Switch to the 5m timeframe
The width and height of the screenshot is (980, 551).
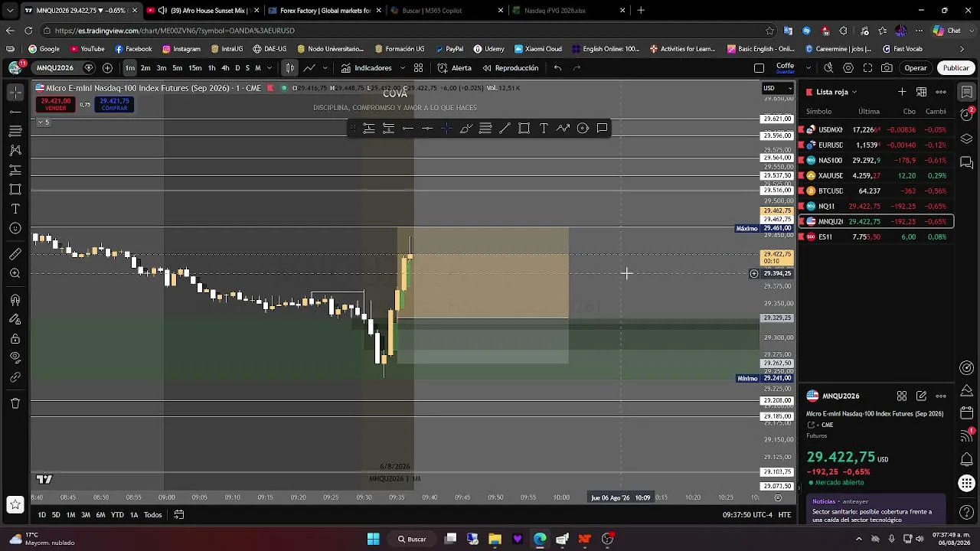(x=177, y=68)
